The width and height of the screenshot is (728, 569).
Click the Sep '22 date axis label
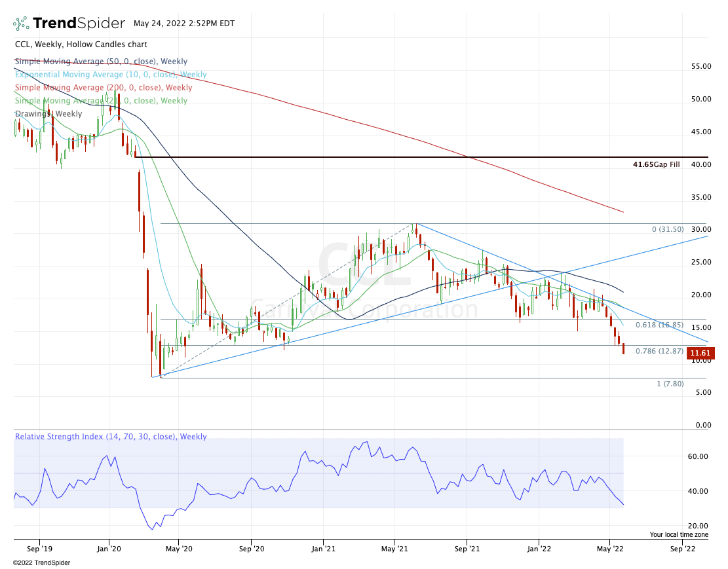[x=683, y=549]
